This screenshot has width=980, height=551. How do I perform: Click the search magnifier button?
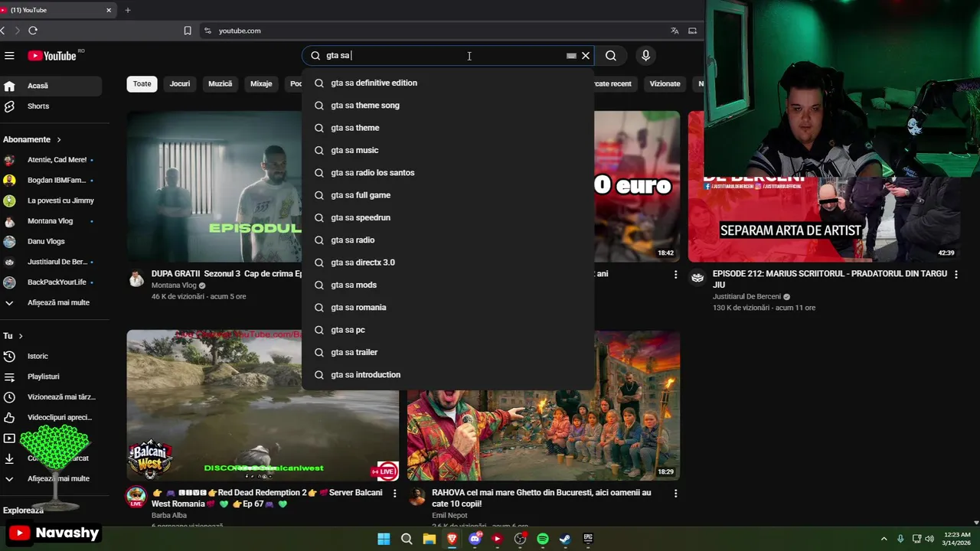[x=610, y=56]
